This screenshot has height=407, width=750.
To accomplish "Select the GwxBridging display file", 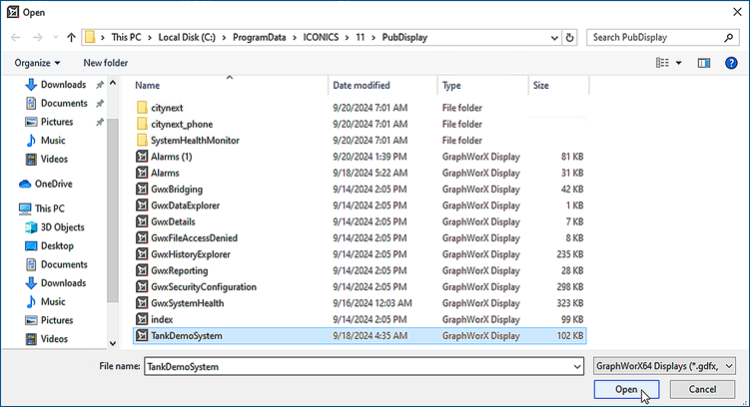I will pos(174,189).
